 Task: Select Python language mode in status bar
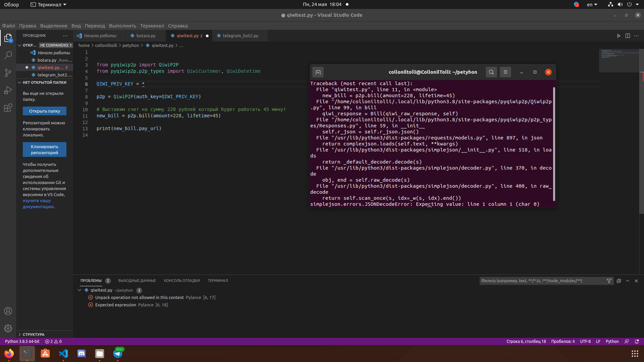[x=612, y=342]
